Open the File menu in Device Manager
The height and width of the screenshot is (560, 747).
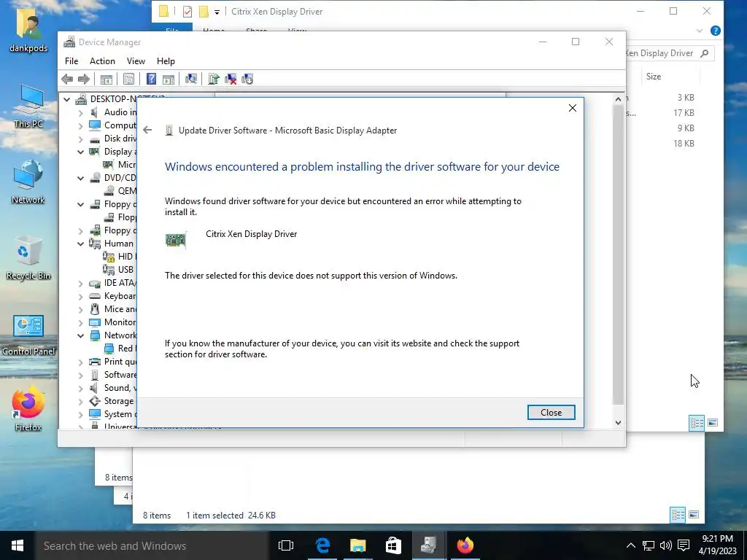click(x=71, y=61)
